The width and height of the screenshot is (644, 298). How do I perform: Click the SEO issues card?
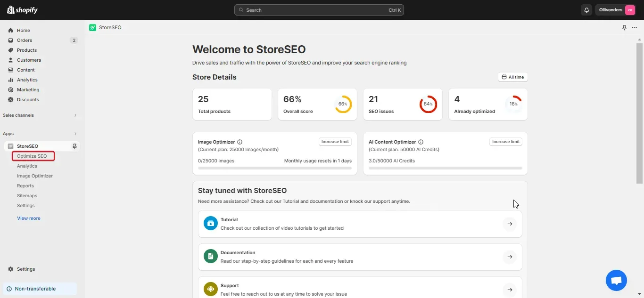(x=403, y=104)
